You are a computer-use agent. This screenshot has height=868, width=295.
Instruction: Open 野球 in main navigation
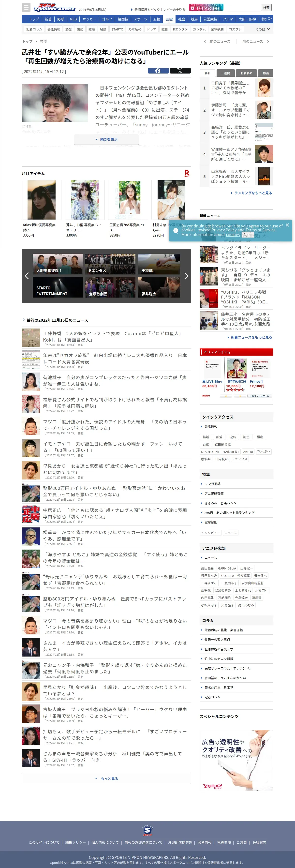(61, 19)
